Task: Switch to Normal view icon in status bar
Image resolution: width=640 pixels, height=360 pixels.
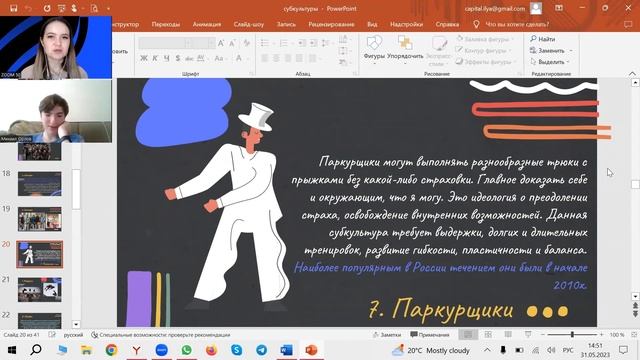Action: click(468, 335)
